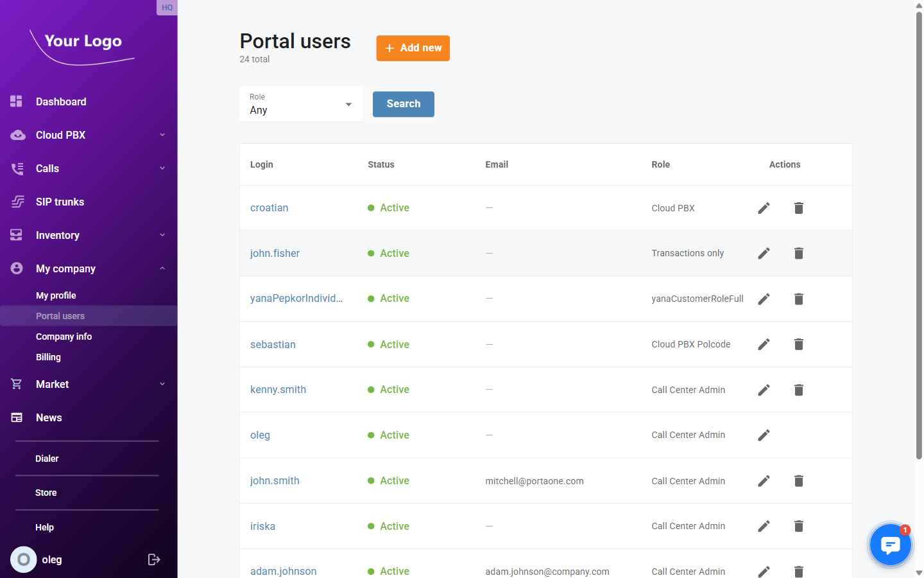Open the yanaPepkorIndivid user link

[x=296, y=299]
